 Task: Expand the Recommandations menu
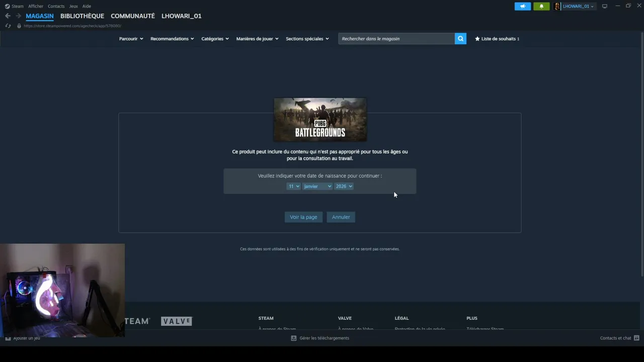click(172, 39)
